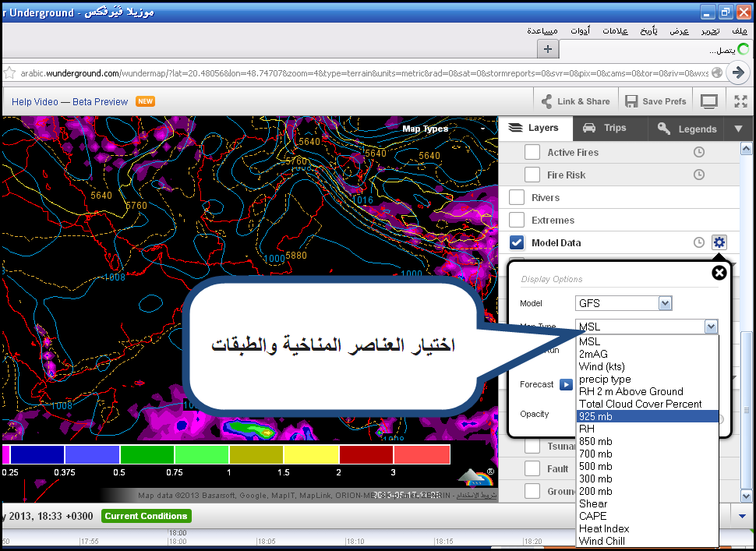Click the globe icon in address bar

point(717,72)
